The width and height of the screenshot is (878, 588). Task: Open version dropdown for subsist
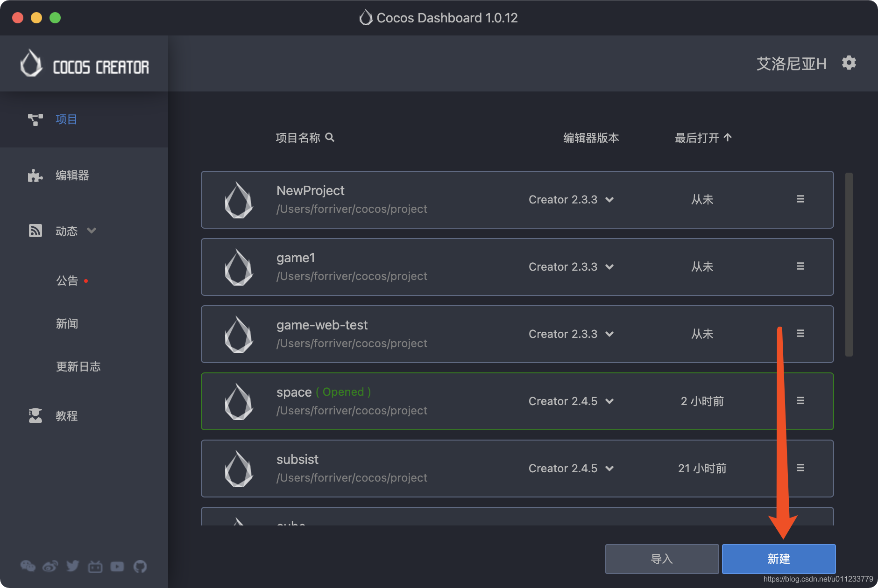[609, 469]
